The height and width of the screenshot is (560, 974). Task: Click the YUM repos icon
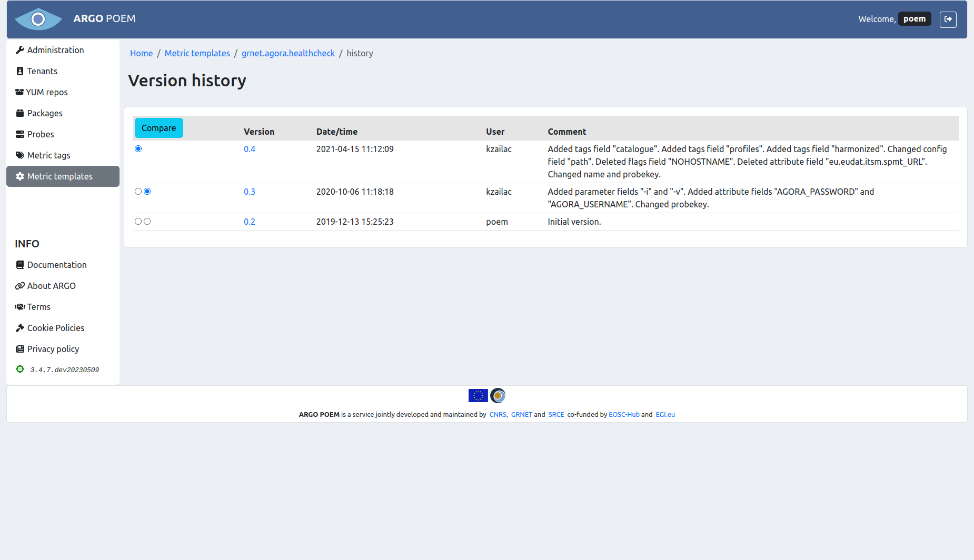click(19, 92)
